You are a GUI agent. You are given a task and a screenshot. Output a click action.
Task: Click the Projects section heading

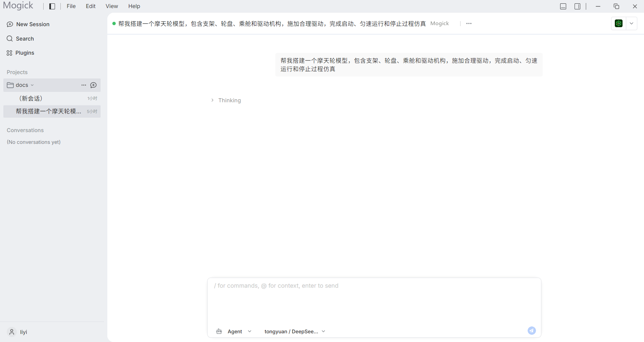coord(17,72)
